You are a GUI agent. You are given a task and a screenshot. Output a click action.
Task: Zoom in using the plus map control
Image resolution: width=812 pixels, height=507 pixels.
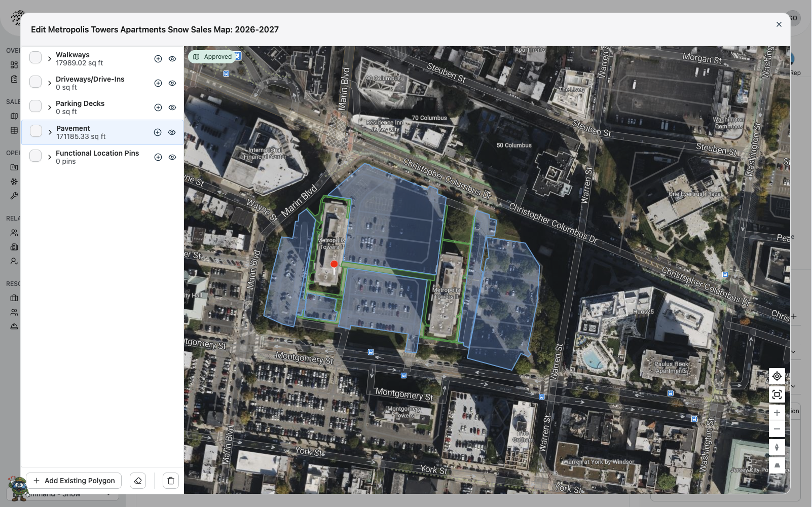point(777,412)
